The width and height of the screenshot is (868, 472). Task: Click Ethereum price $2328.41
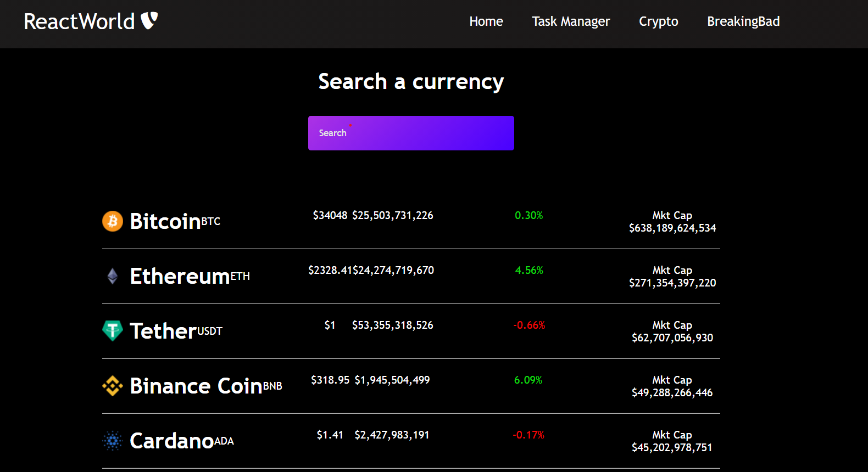click(x=330, y=270)
